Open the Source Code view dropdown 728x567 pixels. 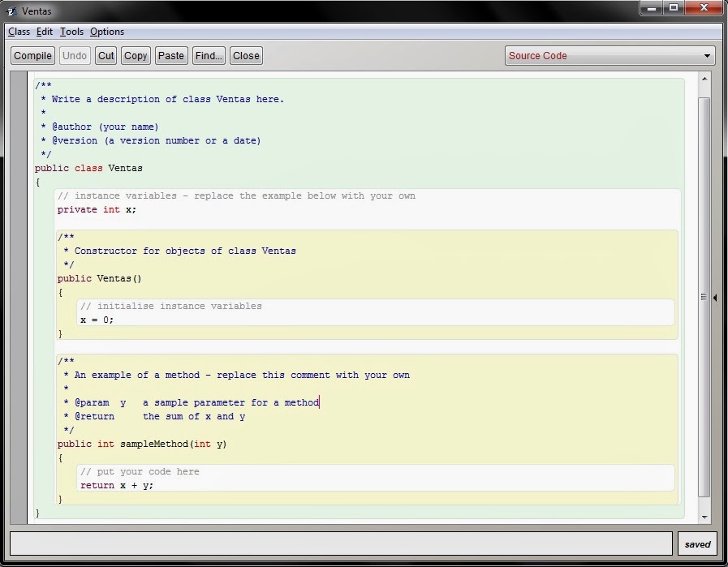pyautogui.click(x=610, y=55)
